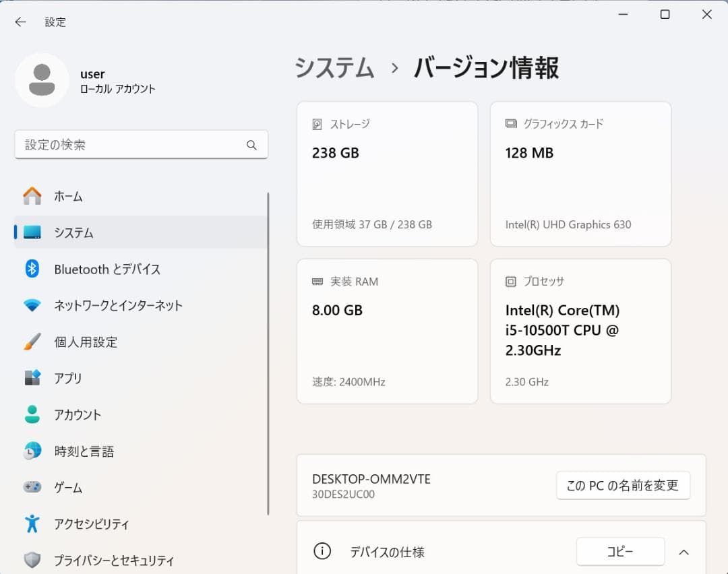Select the アプリ sidebar icon
The height and width of the screenshot is (574, 728).
[33, 378]
